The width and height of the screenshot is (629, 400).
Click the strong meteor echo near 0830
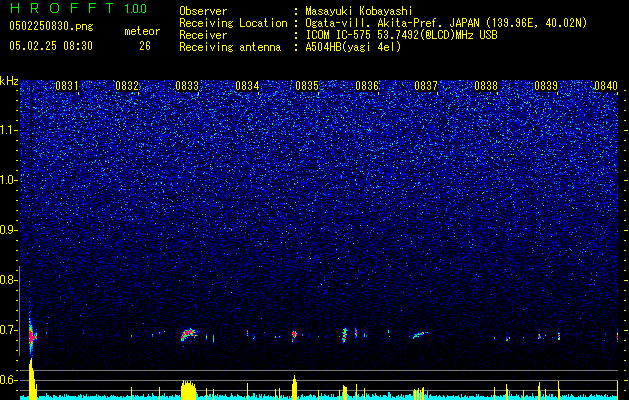pos(32,335)
